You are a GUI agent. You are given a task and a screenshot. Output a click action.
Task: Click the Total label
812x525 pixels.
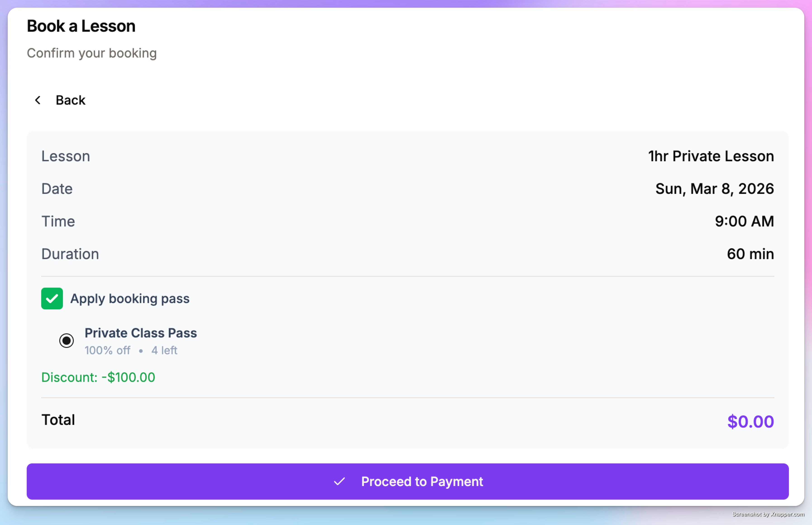[58, 420]
